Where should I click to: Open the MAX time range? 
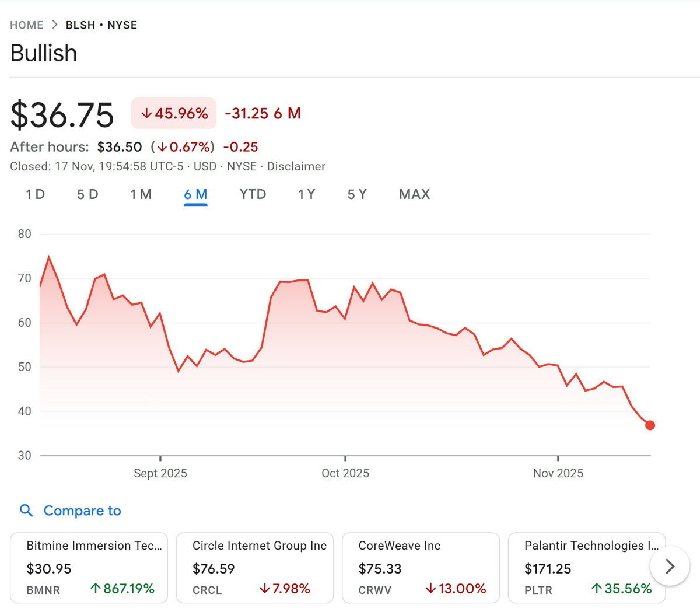(414, 194)
